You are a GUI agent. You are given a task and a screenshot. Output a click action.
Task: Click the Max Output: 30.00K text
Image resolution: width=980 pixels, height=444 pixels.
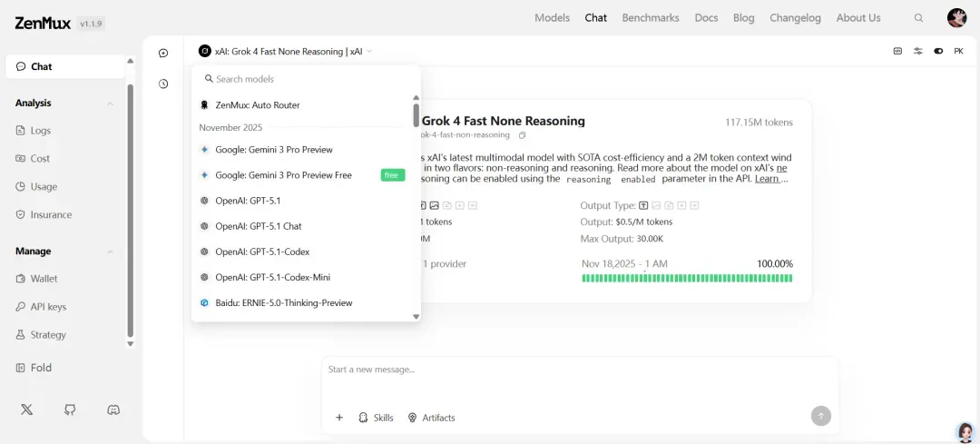pos(622,239)
